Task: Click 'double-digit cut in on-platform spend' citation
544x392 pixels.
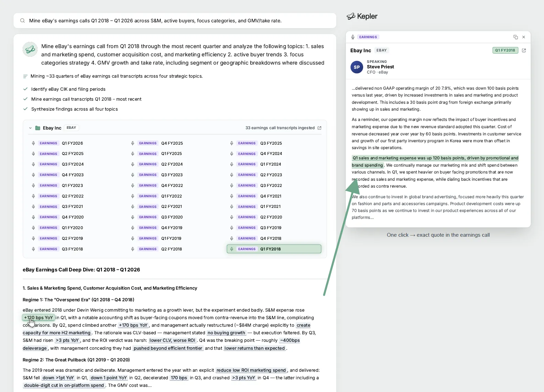Action: (64, 385)
